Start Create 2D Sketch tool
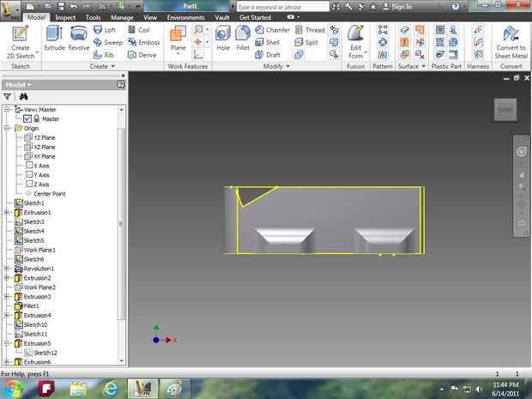 [21, 42]
